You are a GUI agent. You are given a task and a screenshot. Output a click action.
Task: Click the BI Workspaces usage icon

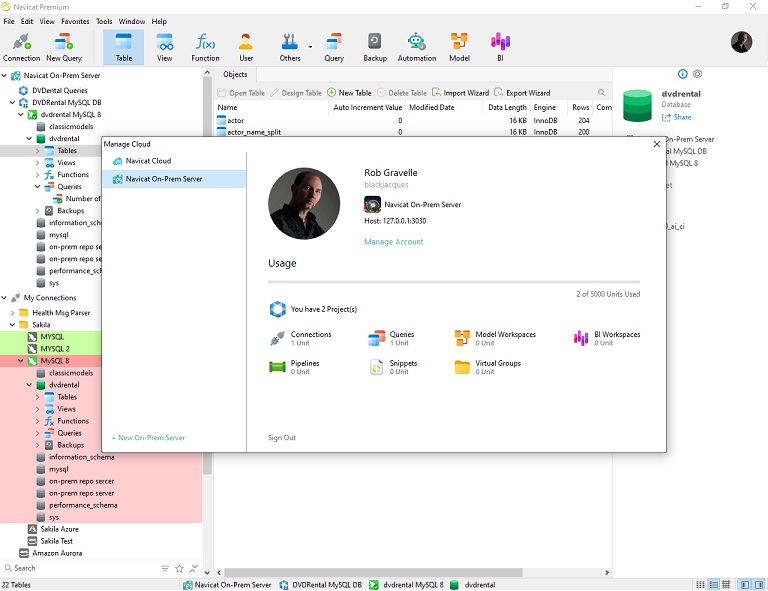click(x=581, y=338)
